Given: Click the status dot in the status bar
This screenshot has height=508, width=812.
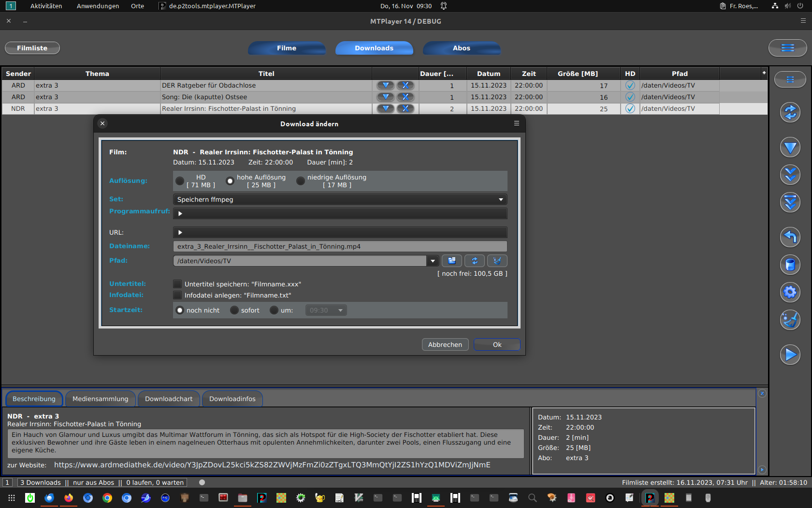Looking at the screenshot, I should pos(202,482).
